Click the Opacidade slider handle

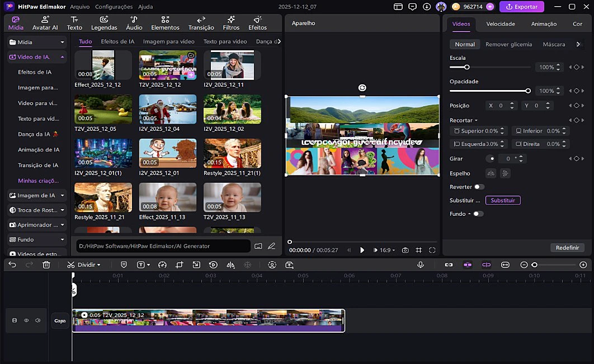(x=527, y=91)
